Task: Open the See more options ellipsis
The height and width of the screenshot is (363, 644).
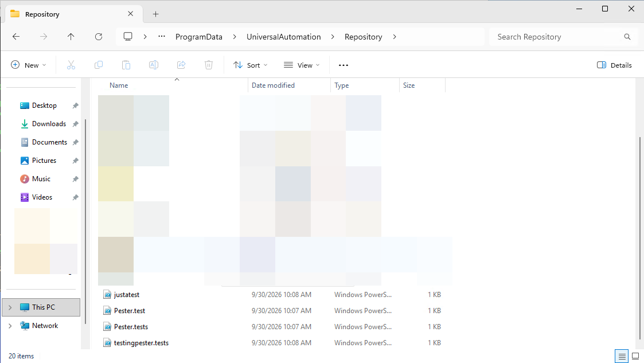Action: [344, 65]
